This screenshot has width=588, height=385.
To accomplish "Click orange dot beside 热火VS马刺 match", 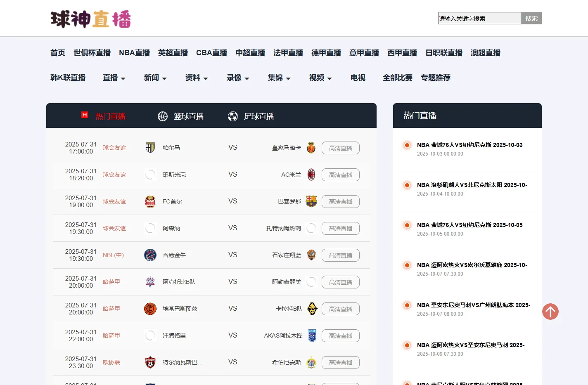I will [x=407, y=345].
